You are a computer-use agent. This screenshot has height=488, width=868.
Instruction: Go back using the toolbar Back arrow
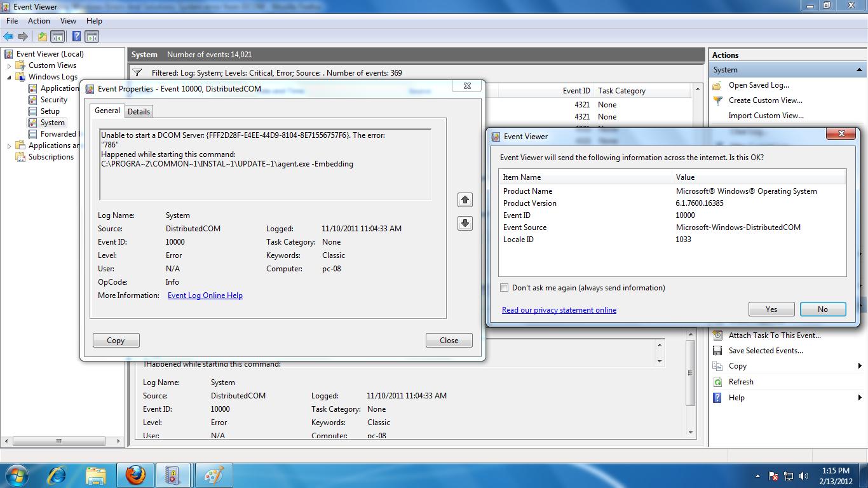point(8,37)
